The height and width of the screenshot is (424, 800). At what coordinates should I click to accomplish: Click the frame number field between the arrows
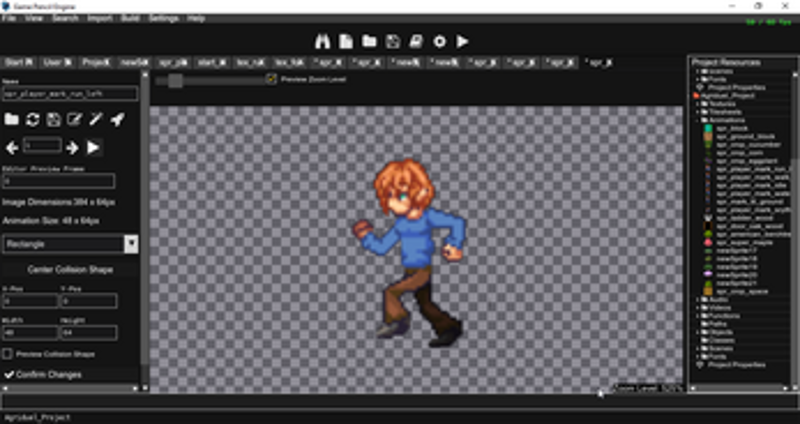pos(42,145)
